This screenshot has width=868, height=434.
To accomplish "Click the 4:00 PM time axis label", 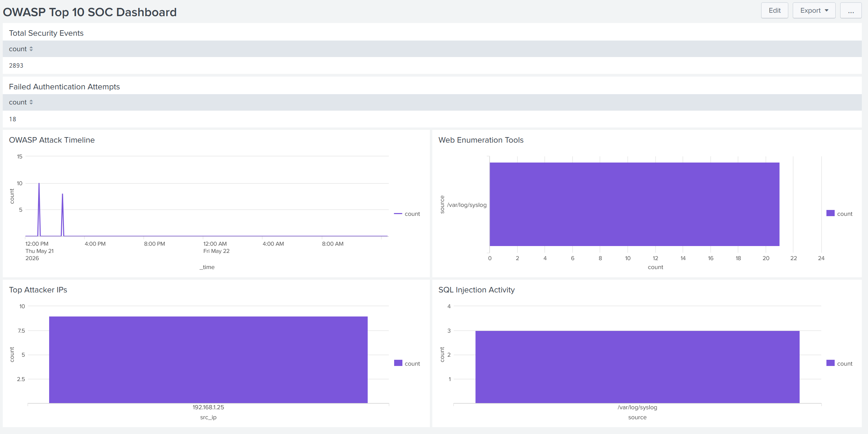I will coord(95,244).
